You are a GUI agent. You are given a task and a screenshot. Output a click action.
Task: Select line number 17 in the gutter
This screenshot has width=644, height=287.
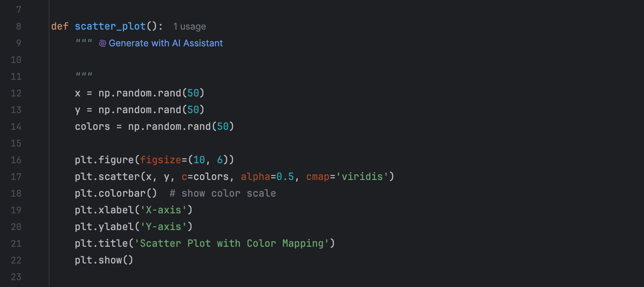coord(16,177)
